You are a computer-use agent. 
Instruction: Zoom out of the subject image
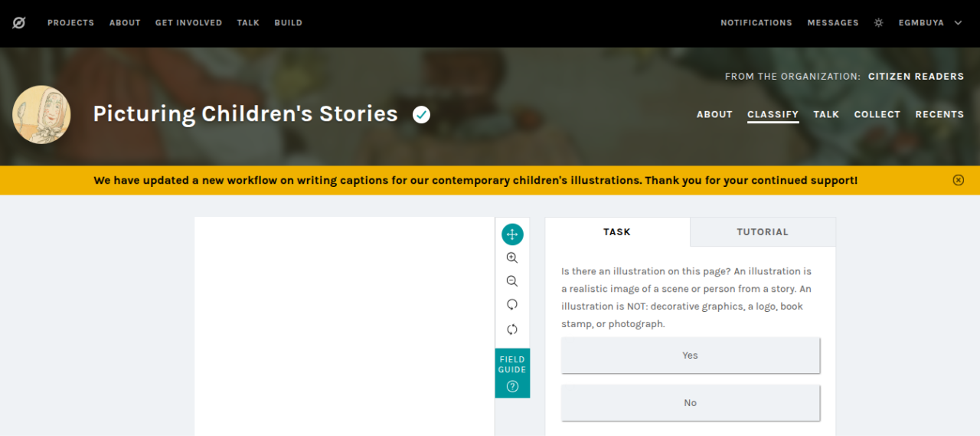coord(512,281)
